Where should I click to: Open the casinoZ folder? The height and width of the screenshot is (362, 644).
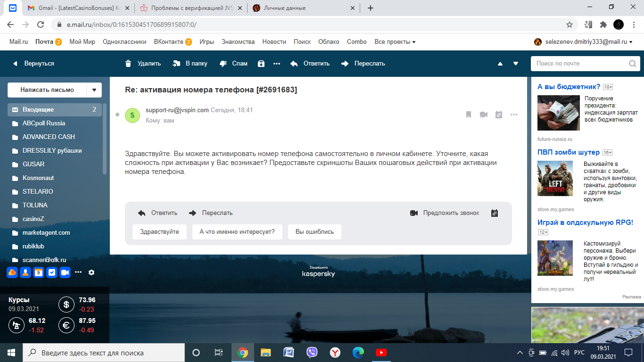pos(54,219)
